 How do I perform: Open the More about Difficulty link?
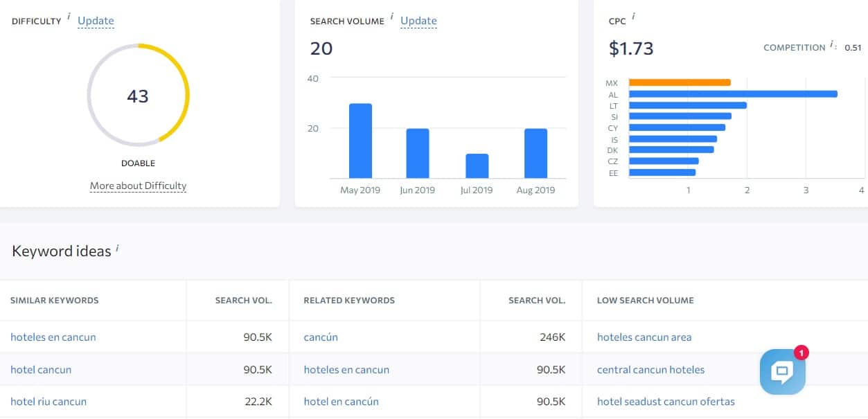point(138,186)
